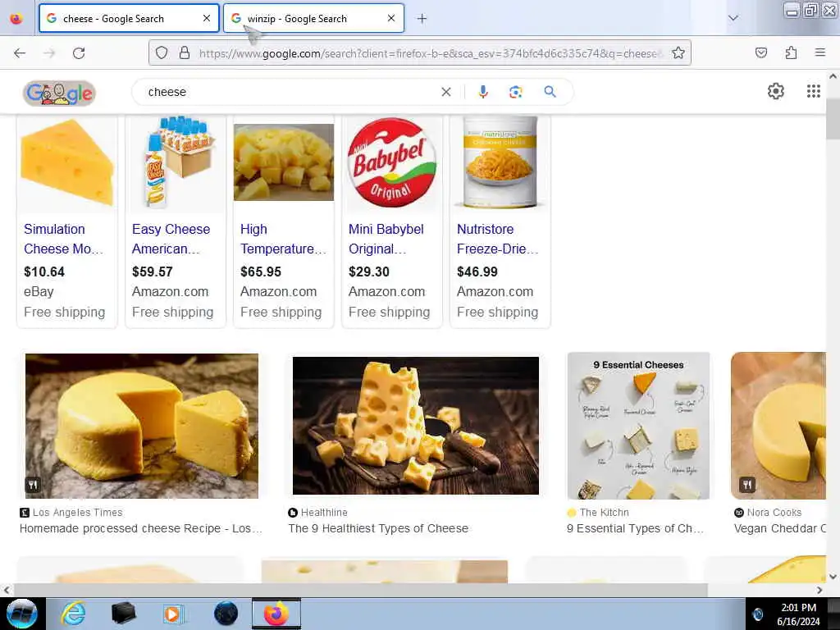This screenshot has height=630, width=840.
Task: Close the winzip search tab
Action: [x=391, y=18]
